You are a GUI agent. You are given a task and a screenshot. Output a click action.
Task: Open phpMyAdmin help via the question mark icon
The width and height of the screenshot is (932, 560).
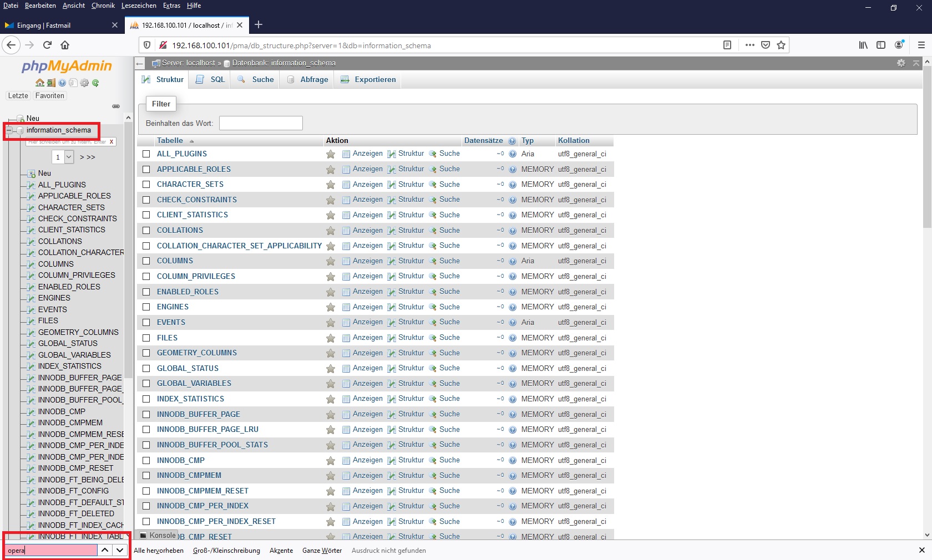click(62, 83)
